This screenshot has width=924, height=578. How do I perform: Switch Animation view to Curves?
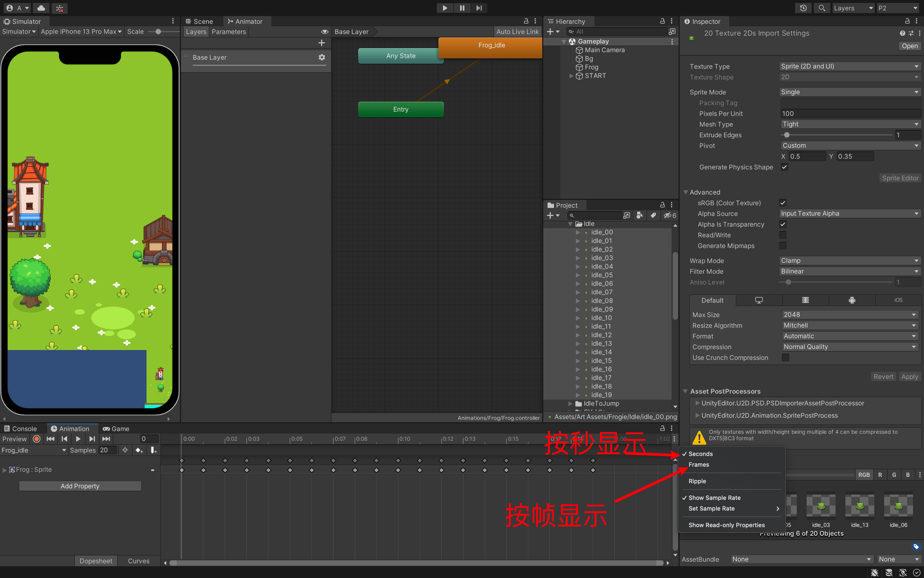pos(138,561)
